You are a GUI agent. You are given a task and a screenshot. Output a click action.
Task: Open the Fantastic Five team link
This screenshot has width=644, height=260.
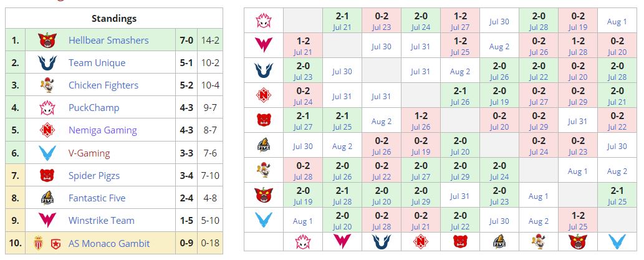pos(97,198)
